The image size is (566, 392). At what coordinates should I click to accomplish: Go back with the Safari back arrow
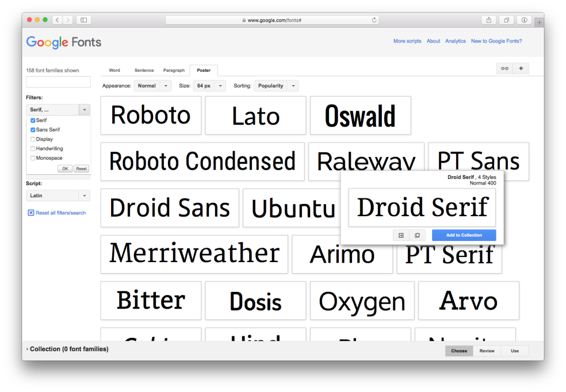point(57,20)
